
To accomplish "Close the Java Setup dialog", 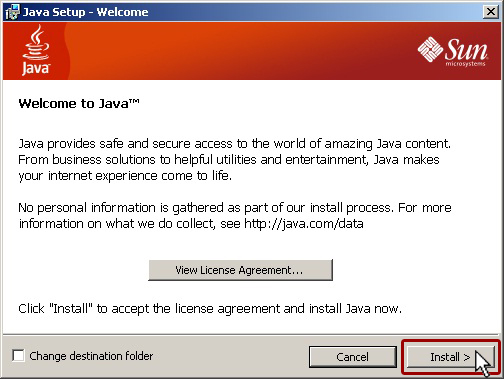I will point(491,12).
